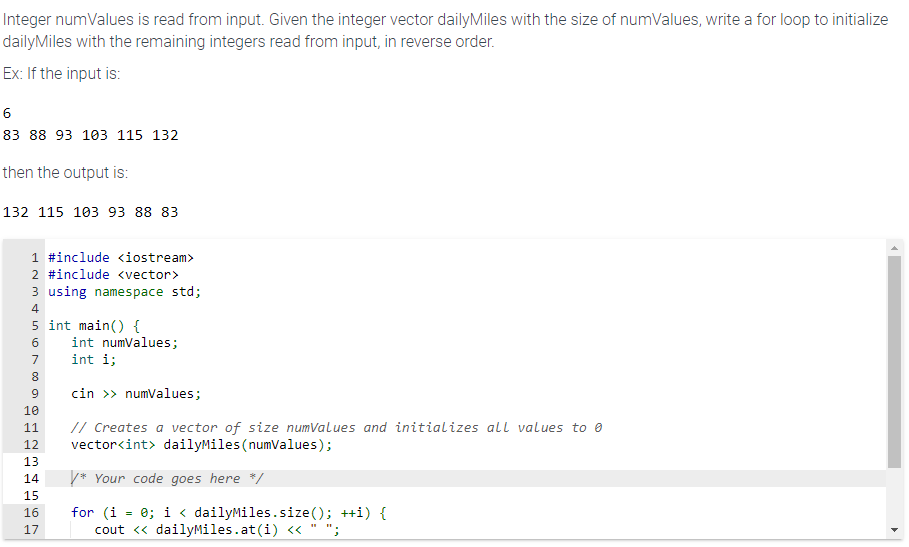Click the for loop header on line 16
Viewport: 909px width, 547px height.
[x=228, y=513]
